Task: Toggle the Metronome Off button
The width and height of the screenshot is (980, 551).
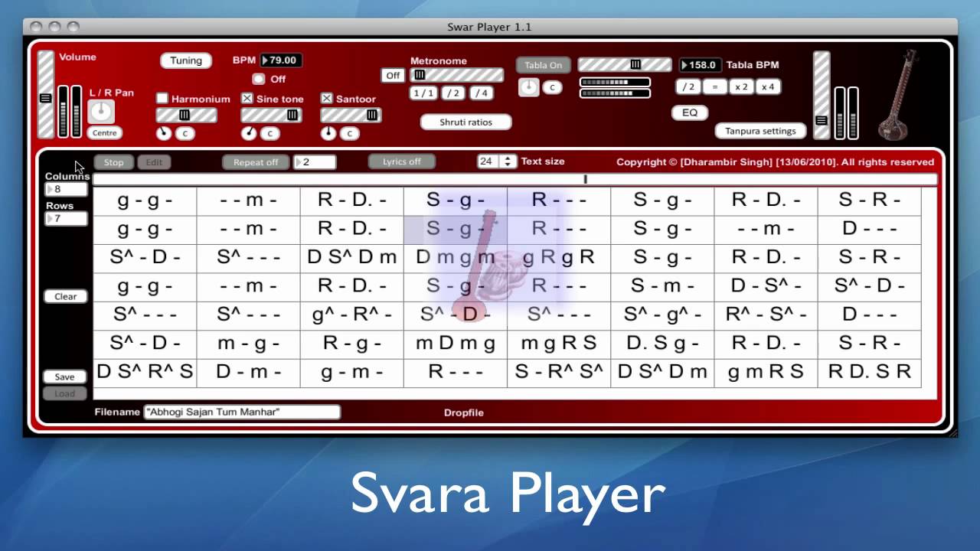Action: coord(393,76)
